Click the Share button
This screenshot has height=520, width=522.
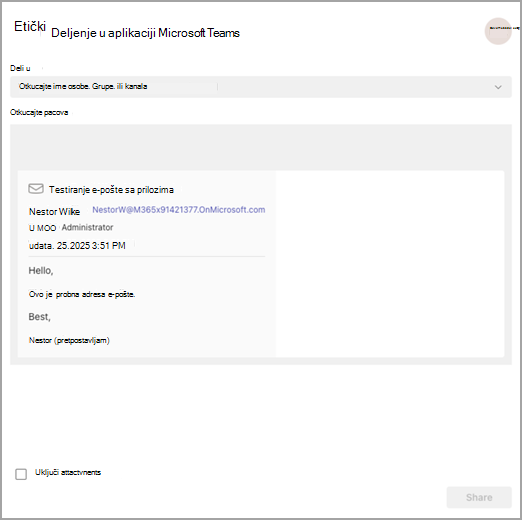coord(479,497)
